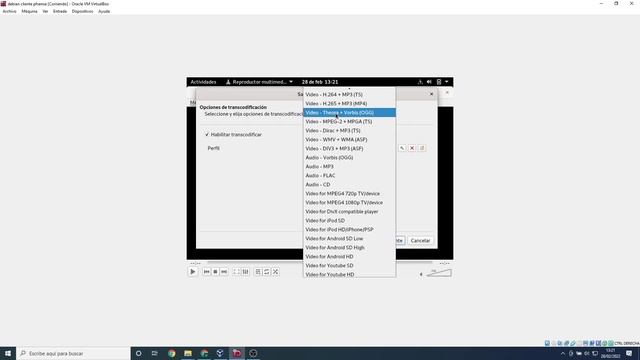Screen dimensions: 640x360
Task: Click Windows search box
Action: pos(73,353)
